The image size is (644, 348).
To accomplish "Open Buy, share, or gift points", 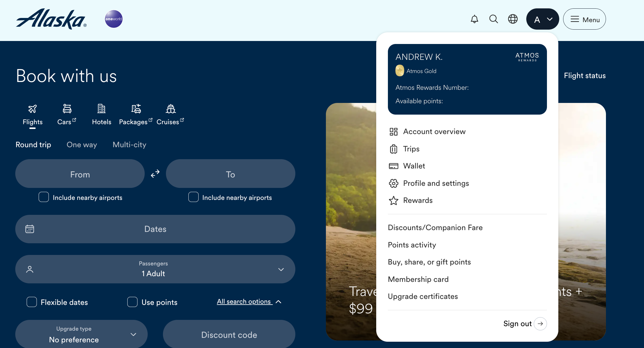I will 429,262.
